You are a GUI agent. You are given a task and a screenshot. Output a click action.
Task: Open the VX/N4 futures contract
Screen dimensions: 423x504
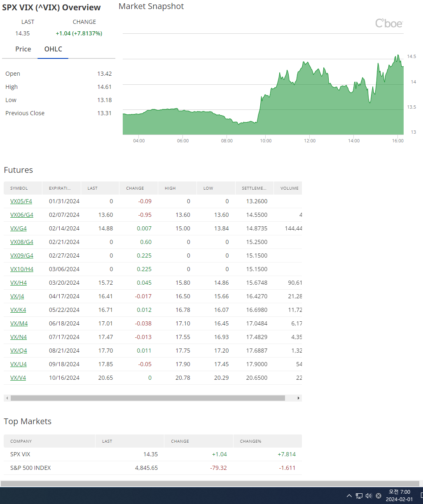pyautogui.click(x=19, y=337)
